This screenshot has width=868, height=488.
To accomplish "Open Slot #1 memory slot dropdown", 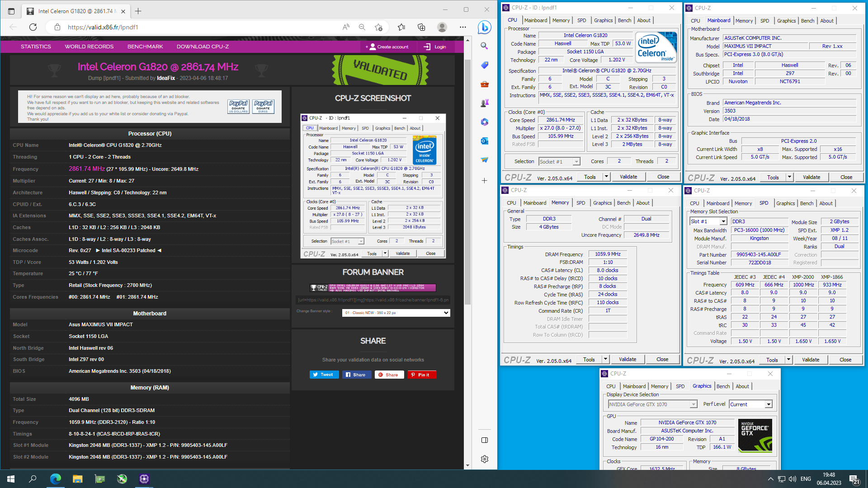I will click(708, 221).
